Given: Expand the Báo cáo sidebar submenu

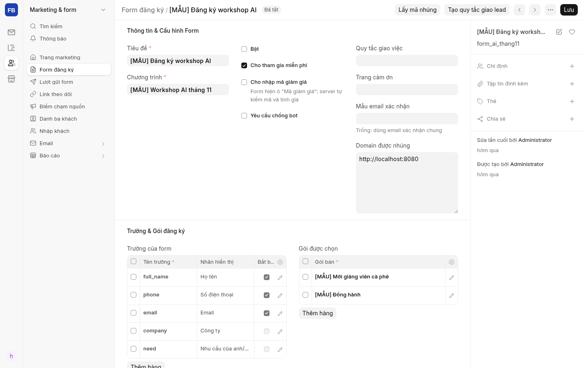Looking at the screenshot, I should point(103,156).
